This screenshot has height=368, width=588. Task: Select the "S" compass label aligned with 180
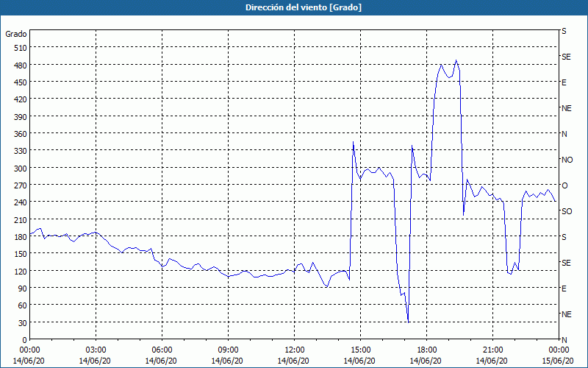click(564, 237)
